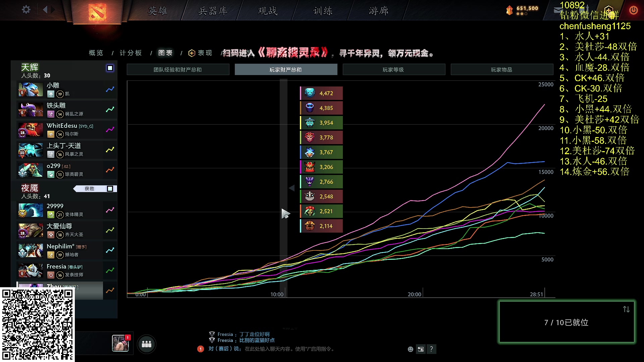Toggle graph line for Freesia
This screenshot has width=644, height=362.
(110, 270)
